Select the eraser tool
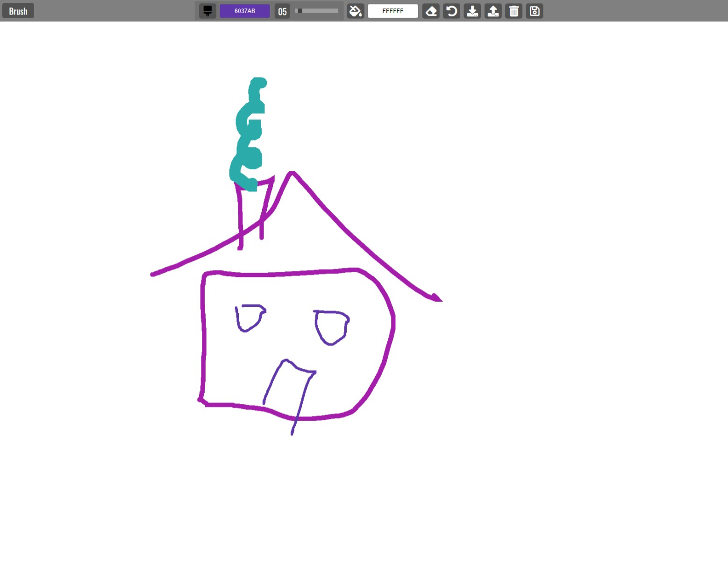The height and width of the screenshot is (564, 728). (x=431, y=11)
